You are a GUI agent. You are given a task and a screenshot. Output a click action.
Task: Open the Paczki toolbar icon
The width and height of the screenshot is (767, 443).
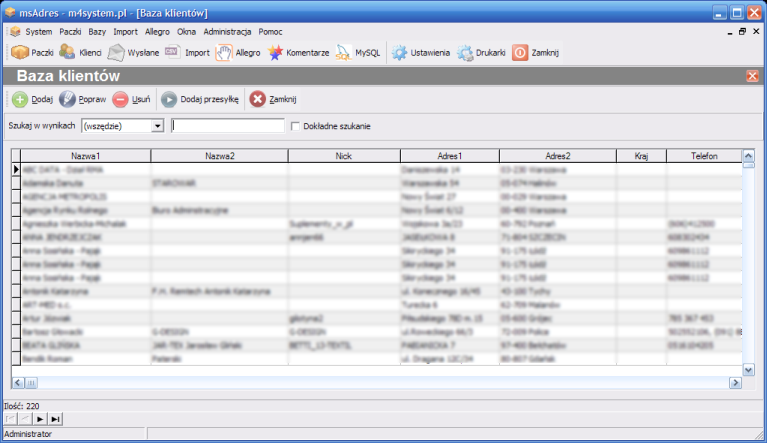pyautogui.click(x=20, y=52)
